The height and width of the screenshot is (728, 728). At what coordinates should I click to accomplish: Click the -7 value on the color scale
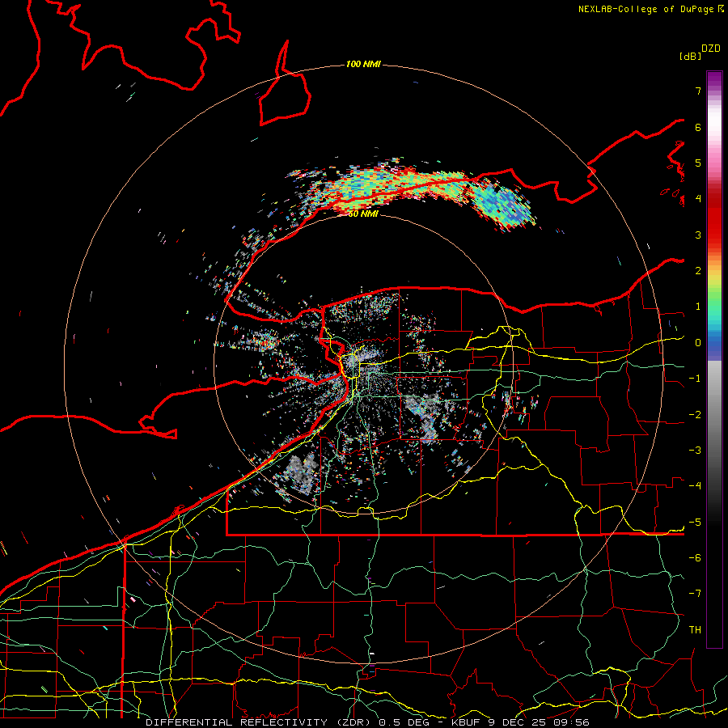click(x=695, y=594)
